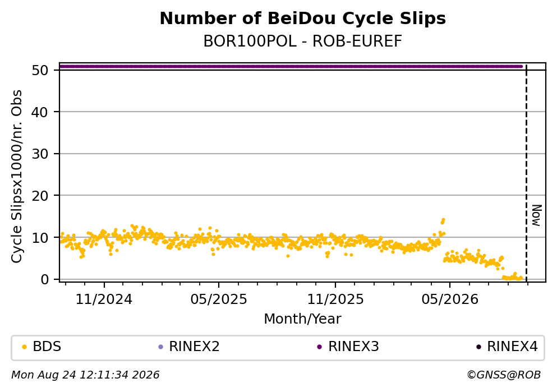Click the ©GNSS@ROB copyright text
The height and width of the screenshot is (392, 557).
504,375
